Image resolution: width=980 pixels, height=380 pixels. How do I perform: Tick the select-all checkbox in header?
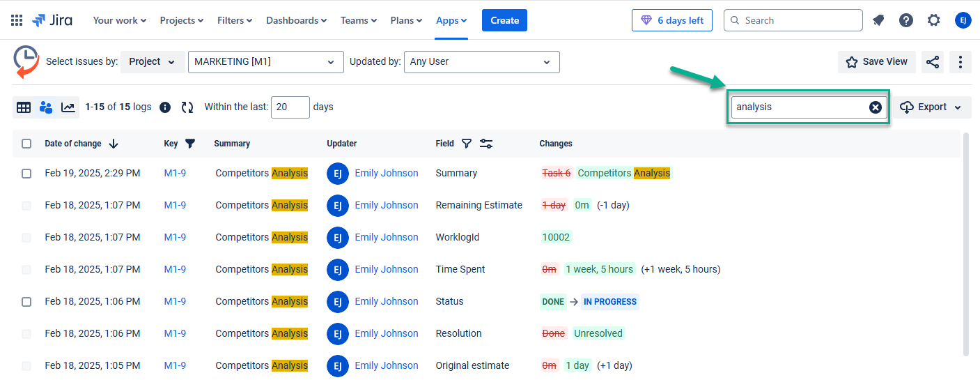pos(26,144)
